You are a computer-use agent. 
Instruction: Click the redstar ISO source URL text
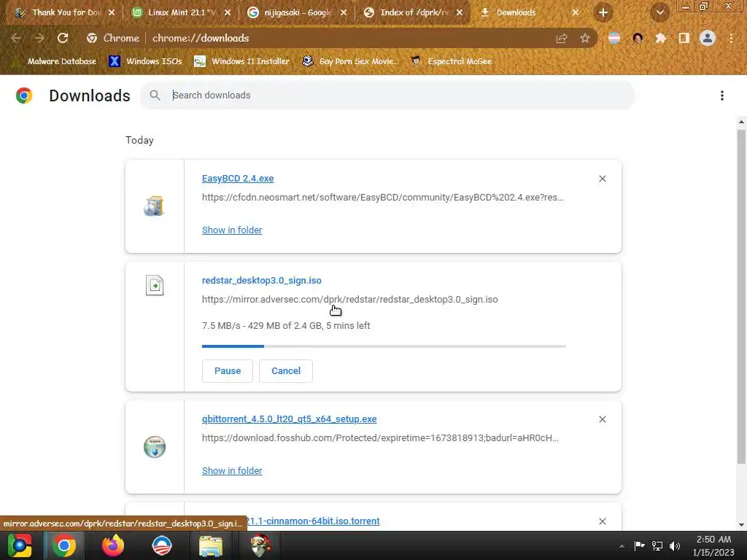pyautogui.click(x=349, y=300)
